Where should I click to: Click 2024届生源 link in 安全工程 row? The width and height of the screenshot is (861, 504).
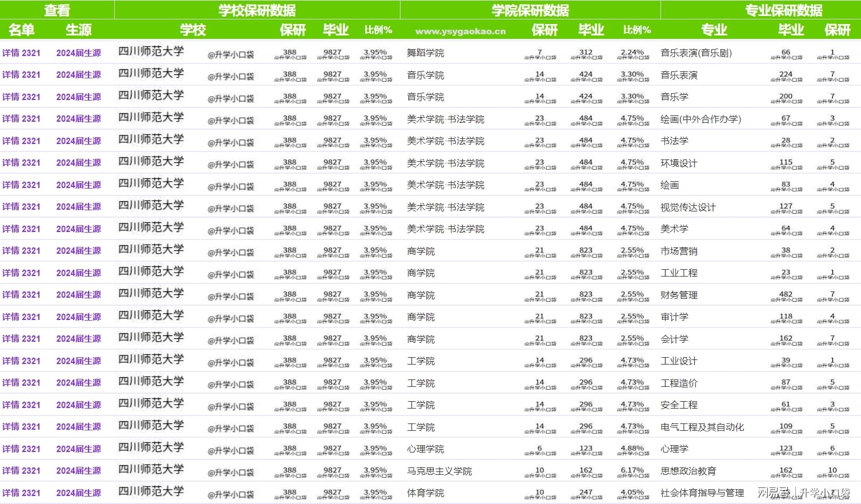point(78,405)
